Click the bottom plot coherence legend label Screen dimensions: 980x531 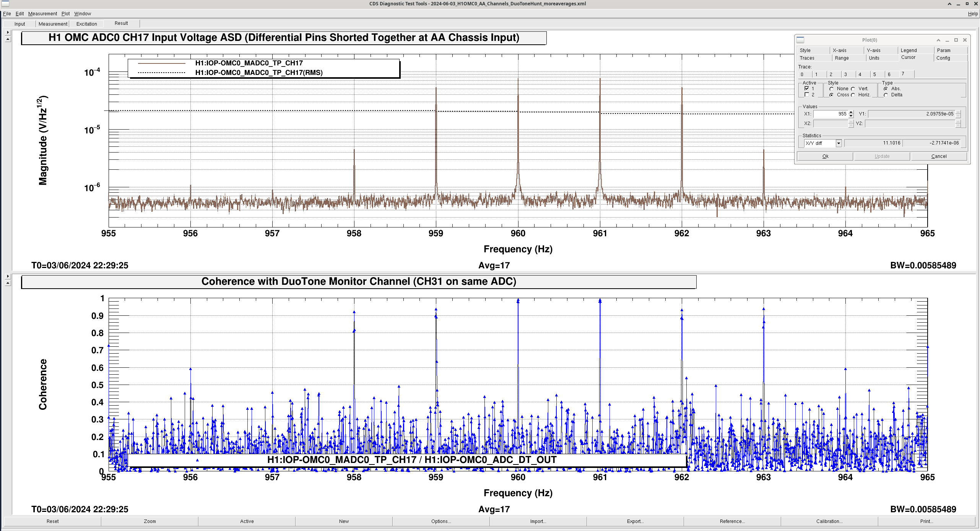pyautogui.click(x=412, y=460)
